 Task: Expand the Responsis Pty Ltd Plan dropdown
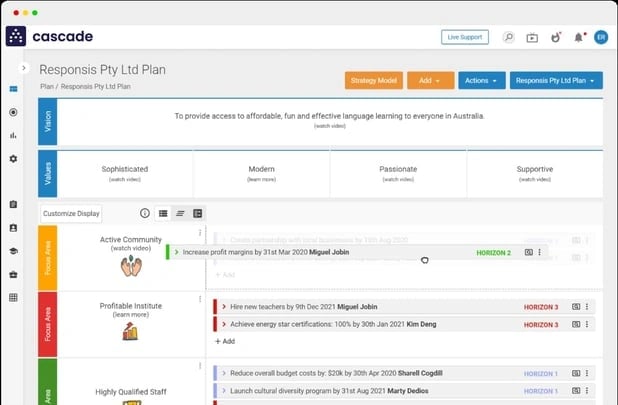tap(556, 80)
